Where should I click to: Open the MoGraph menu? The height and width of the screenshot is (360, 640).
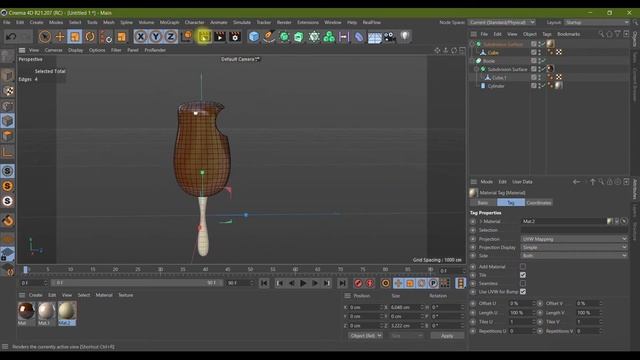click(x=169, y=22)
